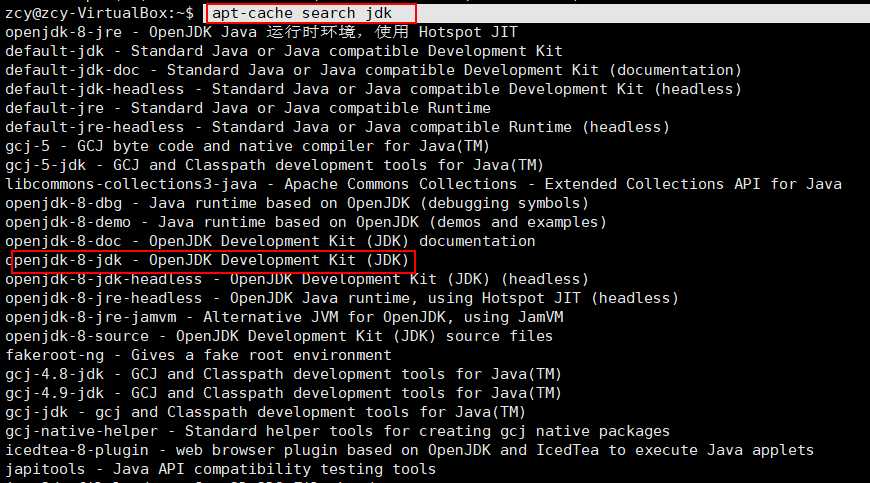Image resolution: width=870 pixels, height=483 pixels.
Task: Select the default-jre-headless package line
Action: [337, 127]
